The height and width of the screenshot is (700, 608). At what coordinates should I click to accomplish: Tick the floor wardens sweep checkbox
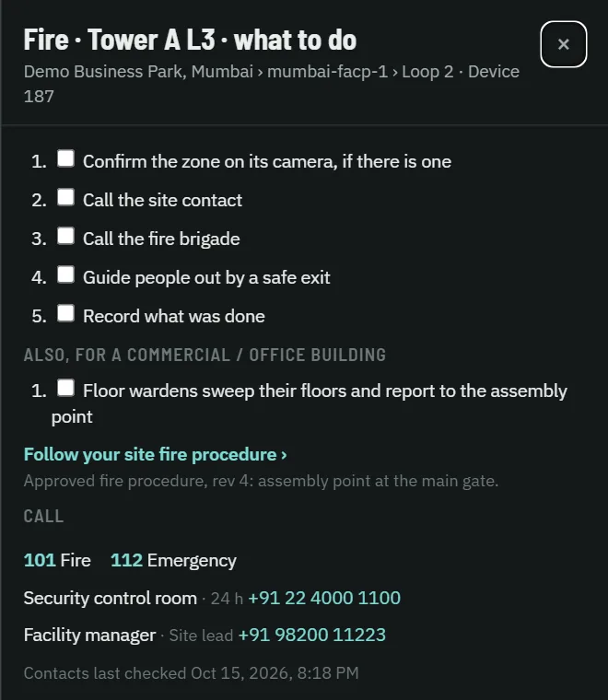[x=65, y=388]
